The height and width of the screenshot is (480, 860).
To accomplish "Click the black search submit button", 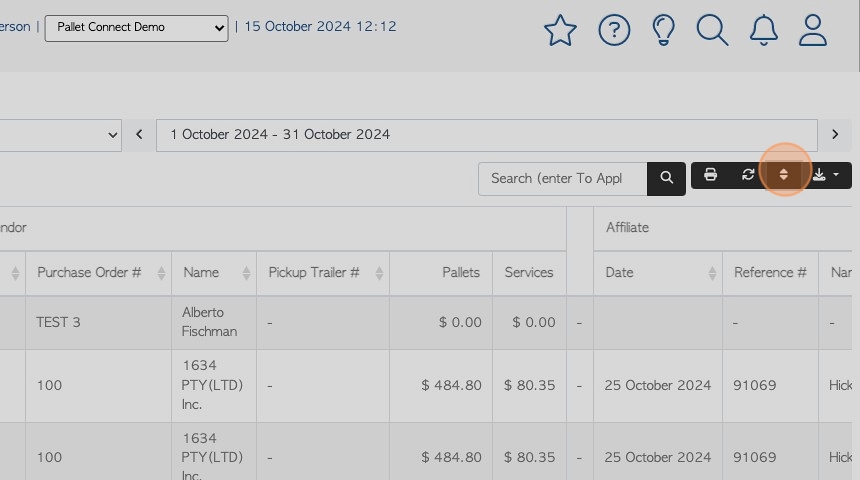I will point(666,179).
